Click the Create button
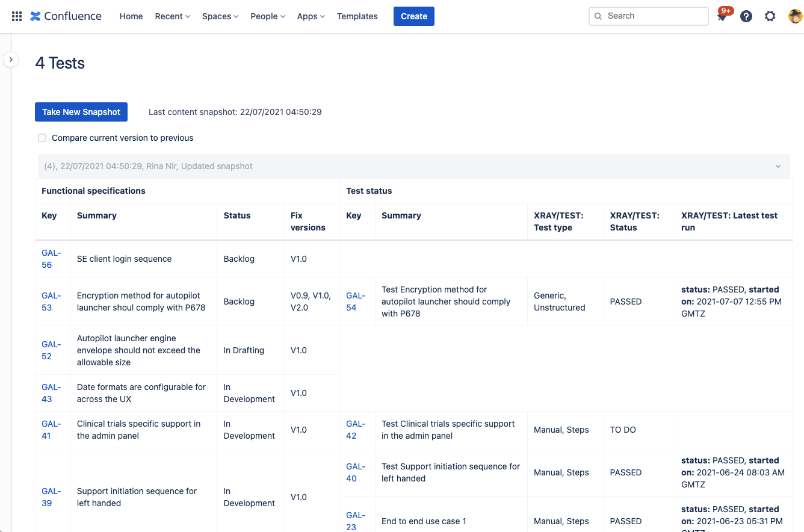Viewport: 804px width, 532px height. [414, 16]
